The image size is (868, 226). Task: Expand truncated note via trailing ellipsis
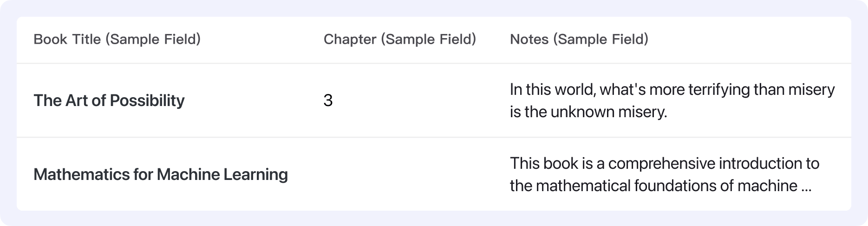click(806, 186)
